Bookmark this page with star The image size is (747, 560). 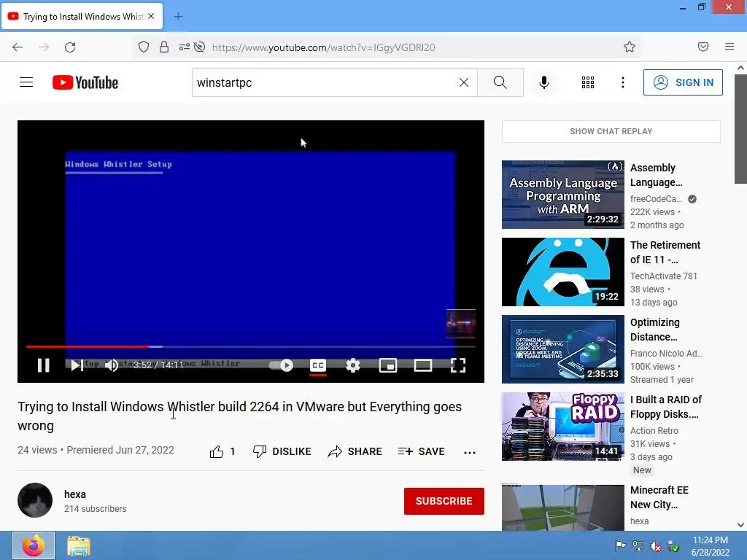[x=630, y=47]
